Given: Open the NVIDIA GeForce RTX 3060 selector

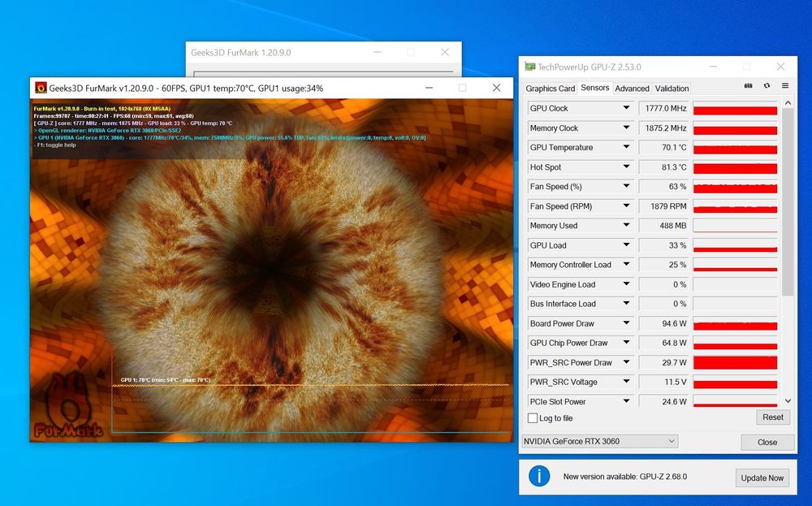Looking at the screenshot, I should pyautogui.click(x=600, y=441).
